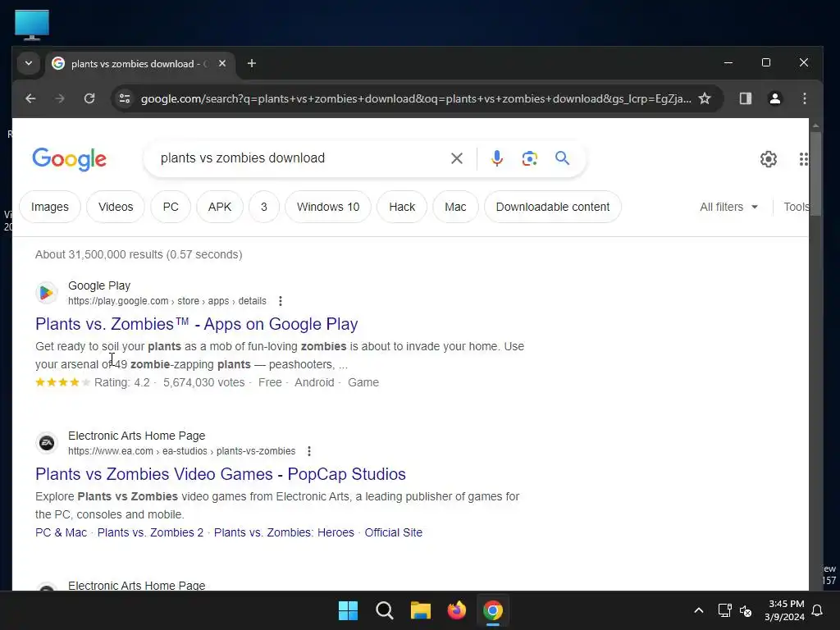
Task: Open the PC & Mac sitelink
Action: [x=61, y=532]
